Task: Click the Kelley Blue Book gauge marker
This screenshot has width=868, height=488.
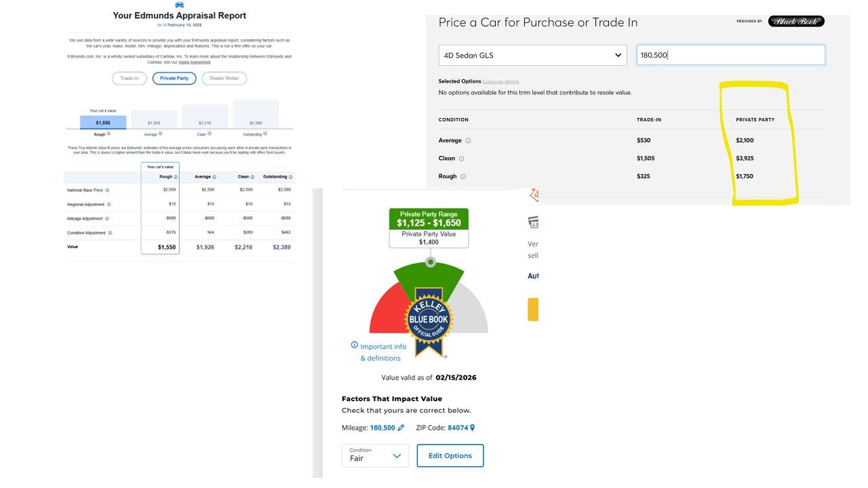Action: [429, 262]
